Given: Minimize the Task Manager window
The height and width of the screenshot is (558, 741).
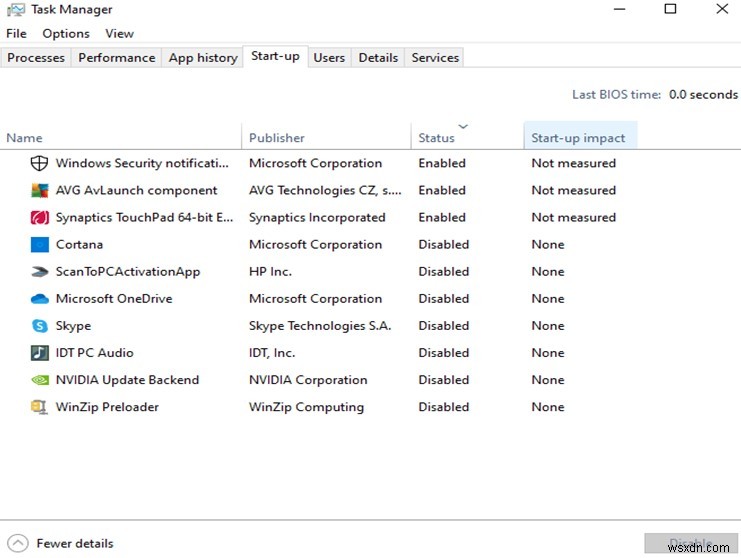Looking at the screenshot, I should (619, 9).
